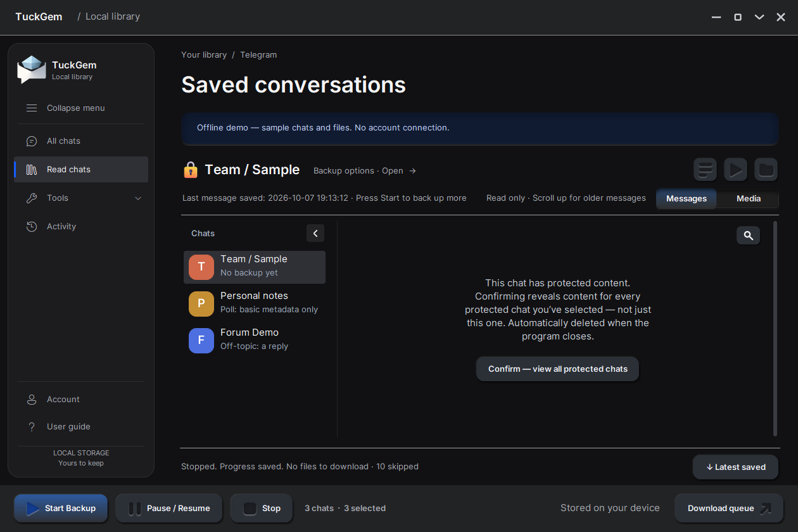The width and height of the screenshot is (798, 532).
Task: Collapse the sidebar menu
Action: pos(81,108)
